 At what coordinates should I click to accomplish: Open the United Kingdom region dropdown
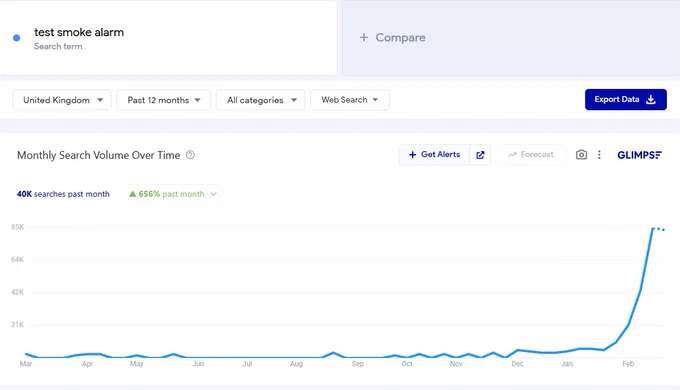[x=62, y=100]
